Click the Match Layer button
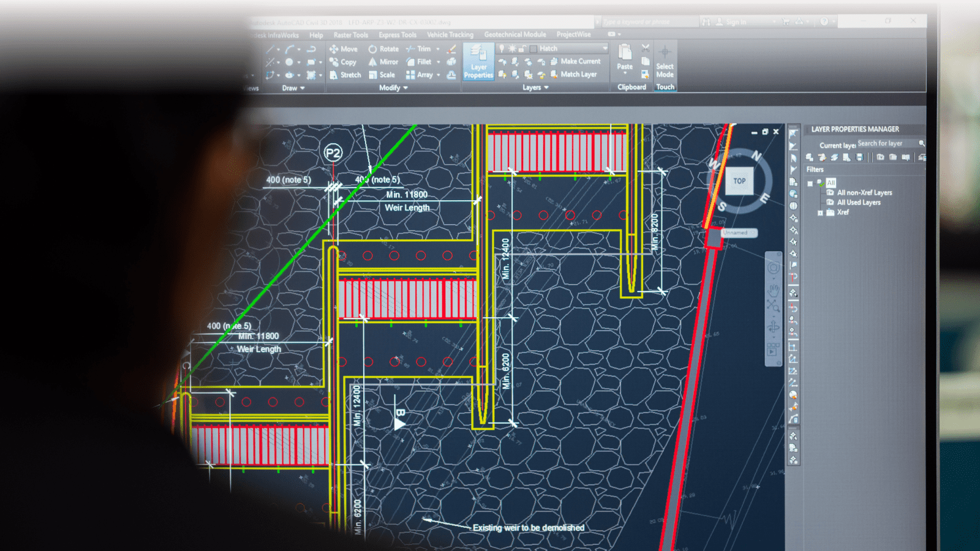 574,74
